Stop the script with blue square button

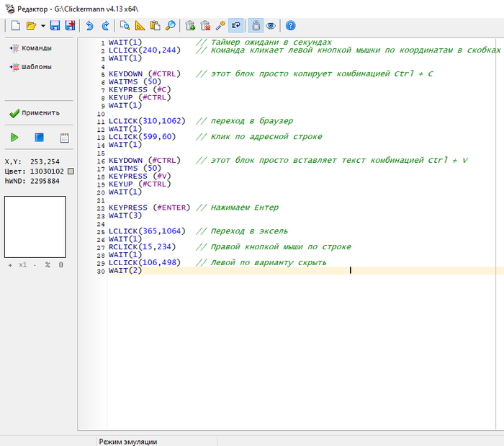[x=40, y=138]
